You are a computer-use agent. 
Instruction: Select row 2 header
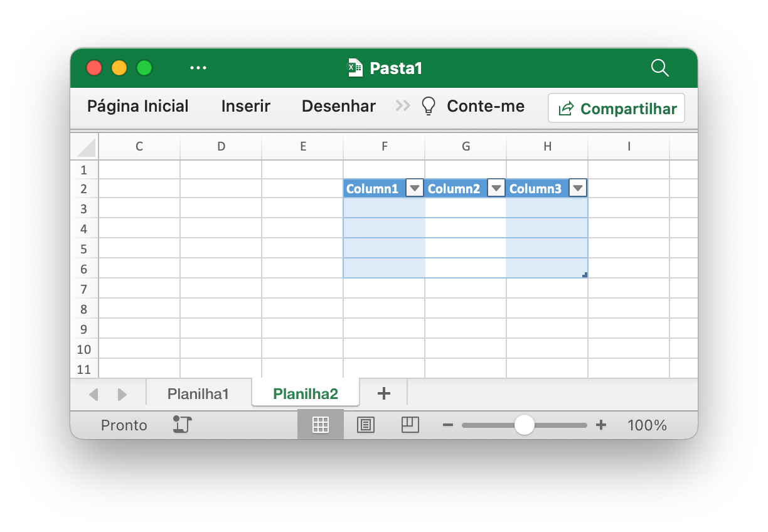pos(85,189)
